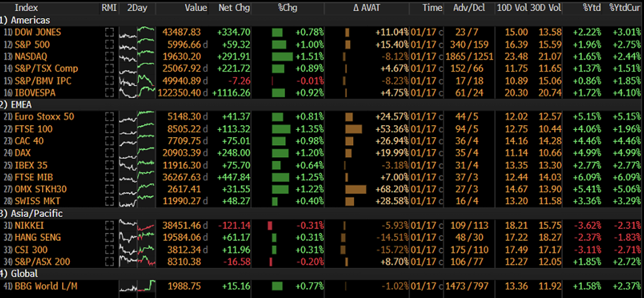
Task: Click the AVAT bar for FTSE 100
Action: 354,129
